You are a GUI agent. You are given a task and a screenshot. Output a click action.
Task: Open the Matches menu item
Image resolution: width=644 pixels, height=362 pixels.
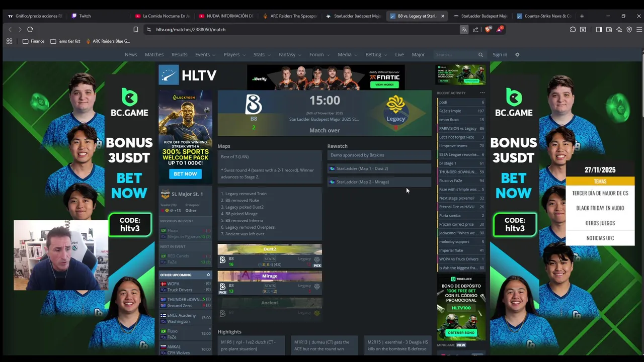[154, 55]
